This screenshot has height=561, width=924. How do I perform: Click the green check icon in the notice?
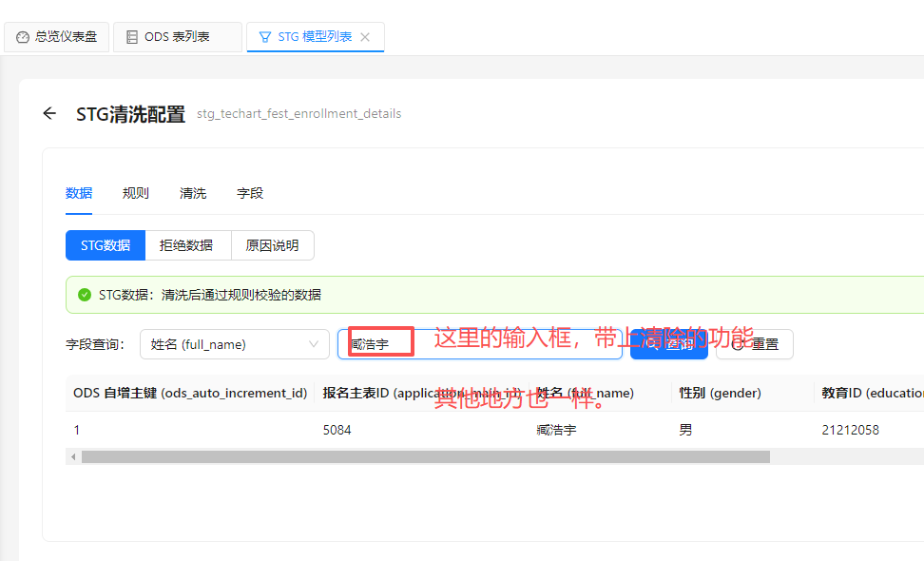pos(84,295)
